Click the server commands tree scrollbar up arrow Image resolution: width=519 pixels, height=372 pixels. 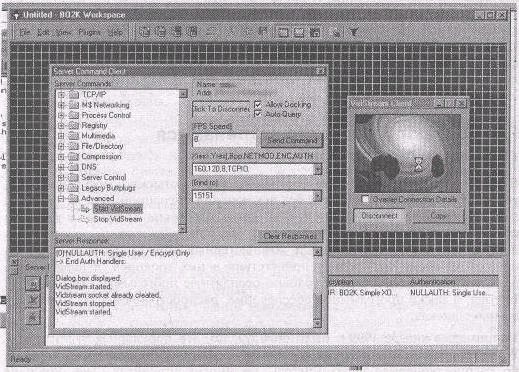coord(183,94)
